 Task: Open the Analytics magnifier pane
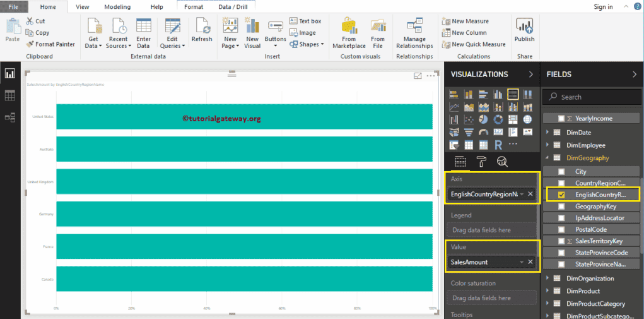pos(502,161)
